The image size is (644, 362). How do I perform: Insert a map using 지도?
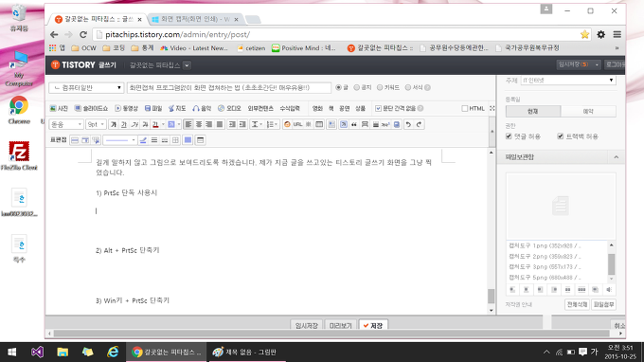coord(177,108)
